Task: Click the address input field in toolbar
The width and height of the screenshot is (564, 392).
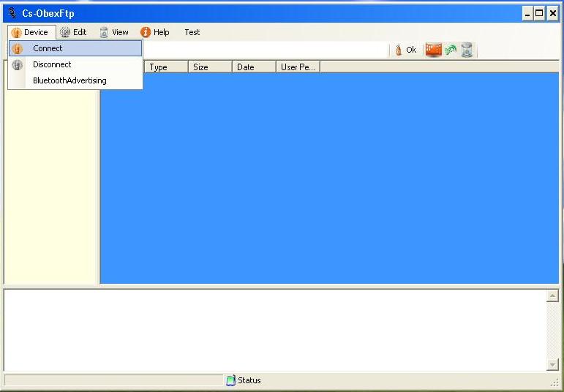Action: click(x=266, y=50)
